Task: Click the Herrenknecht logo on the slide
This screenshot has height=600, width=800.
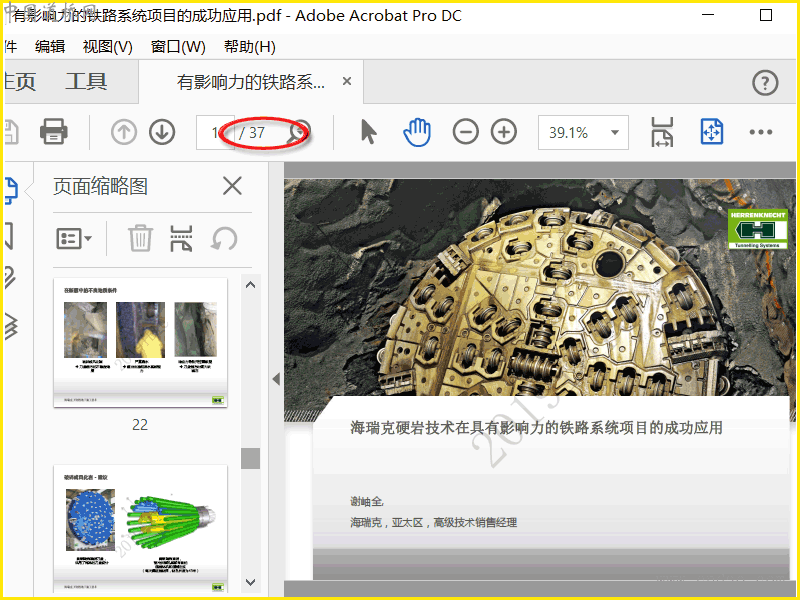Action: pyautogui.click(x=758, y=229)
